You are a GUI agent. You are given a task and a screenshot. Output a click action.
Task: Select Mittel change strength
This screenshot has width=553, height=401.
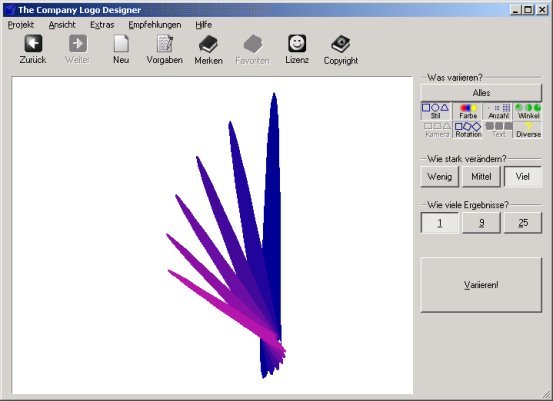click(481, 176)
